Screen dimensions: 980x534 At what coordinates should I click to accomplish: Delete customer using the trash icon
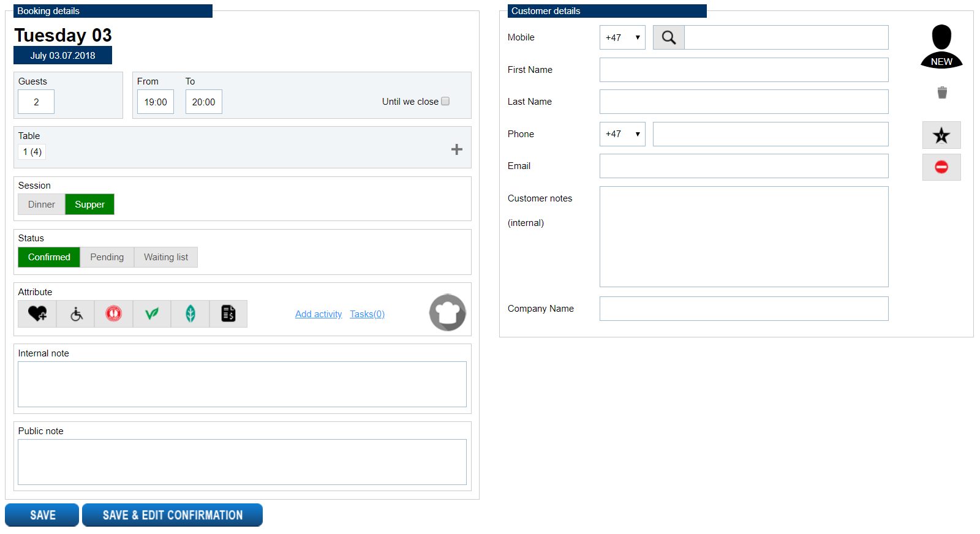(942, 92)
